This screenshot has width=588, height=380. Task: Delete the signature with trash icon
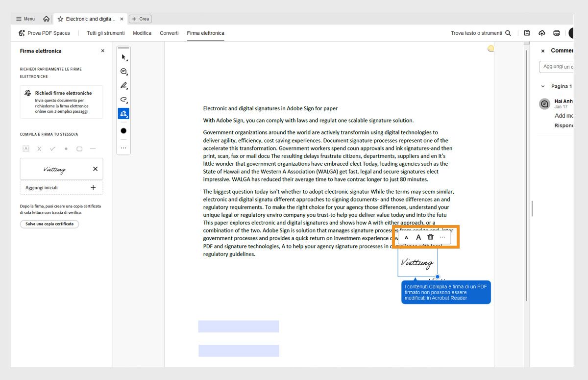[431, 237]
